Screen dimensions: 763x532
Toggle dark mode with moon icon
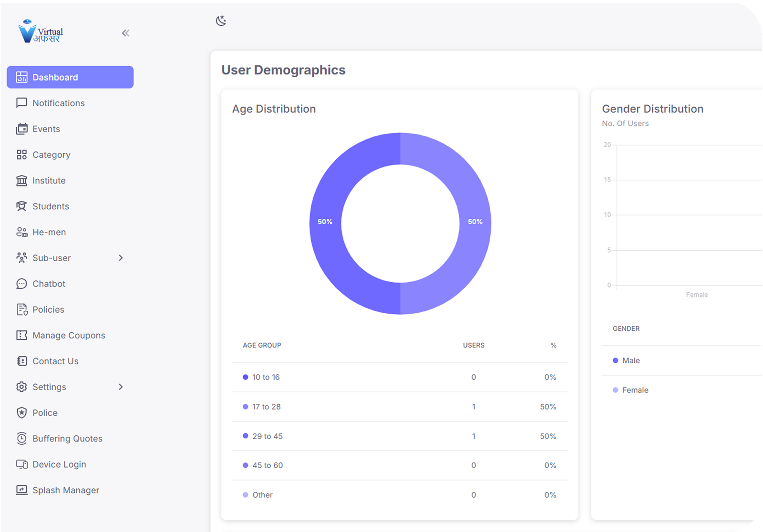point(221,20)
